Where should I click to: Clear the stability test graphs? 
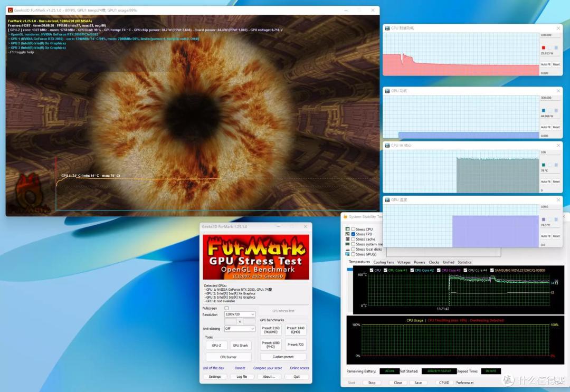coord(398,383)
